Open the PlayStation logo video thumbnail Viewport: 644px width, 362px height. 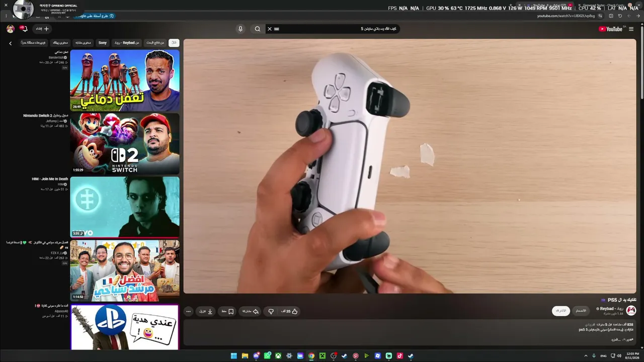tap(125, 327)
